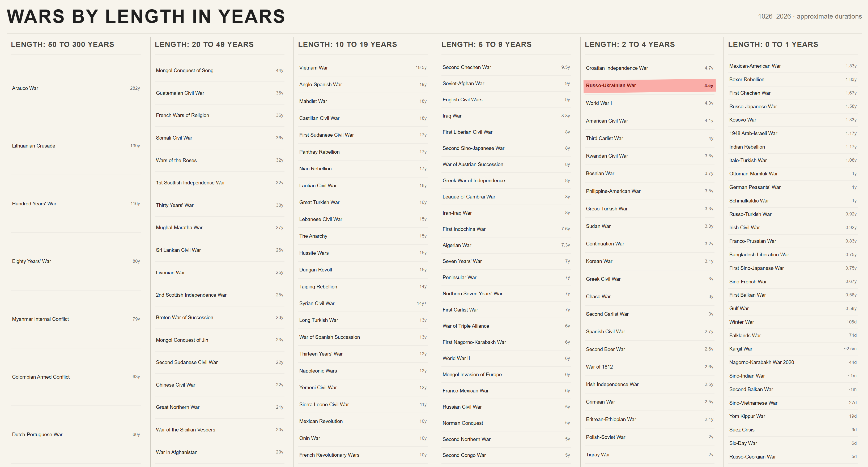The height and width of the screenshot is (467, 868).
Task: Select the "Length: 50 to 300 Years" heading
Action: point(62,44)
